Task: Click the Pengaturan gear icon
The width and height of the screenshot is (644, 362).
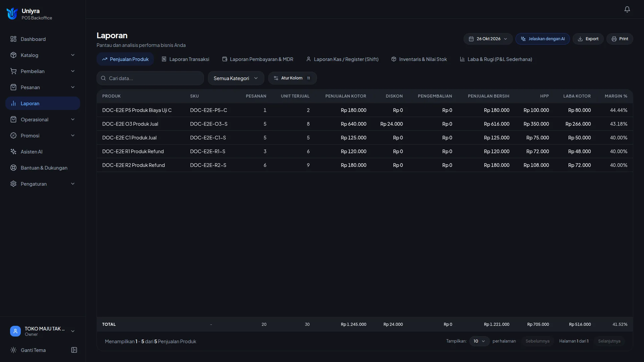Action: click(x=13, y=184)
